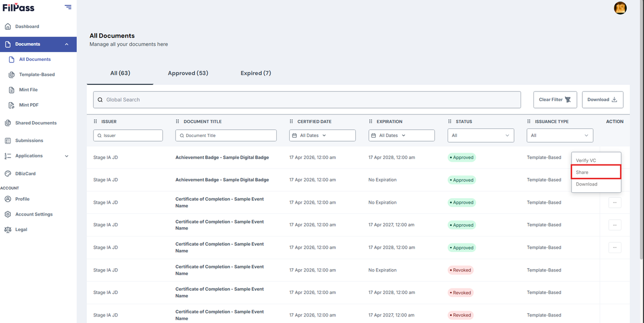Click the Applications list icon
The width and height of the screenshot is (644, 323).
click(x=8, y=156)
